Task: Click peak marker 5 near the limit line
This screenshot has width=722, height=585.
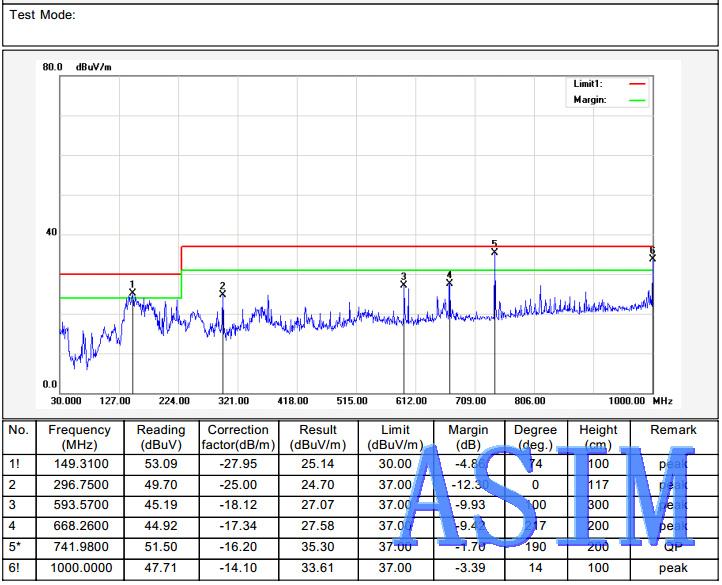Action: [x=495, y=252]
